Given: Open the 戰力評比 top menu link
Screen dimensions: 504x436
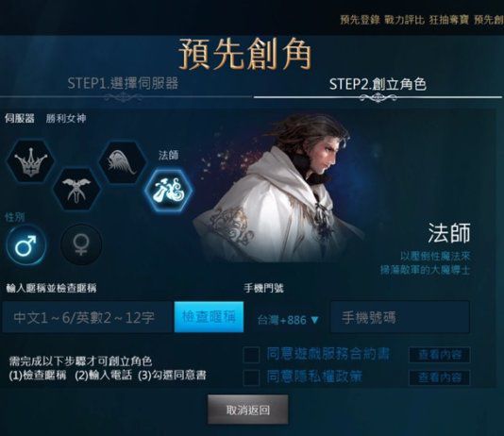Looking at the screenshot, I should [x=404, y=20].
